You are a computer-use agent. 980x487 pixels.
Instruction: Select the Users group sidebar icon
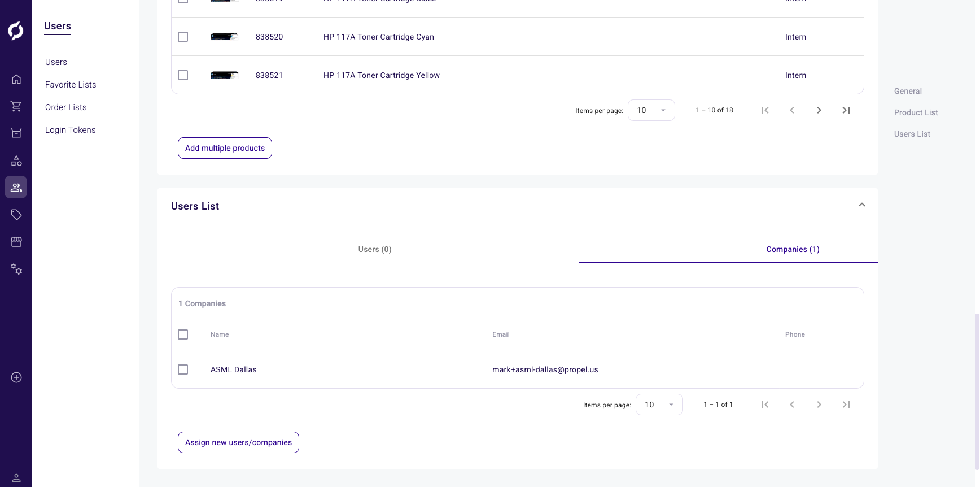[x=16, y=187]
